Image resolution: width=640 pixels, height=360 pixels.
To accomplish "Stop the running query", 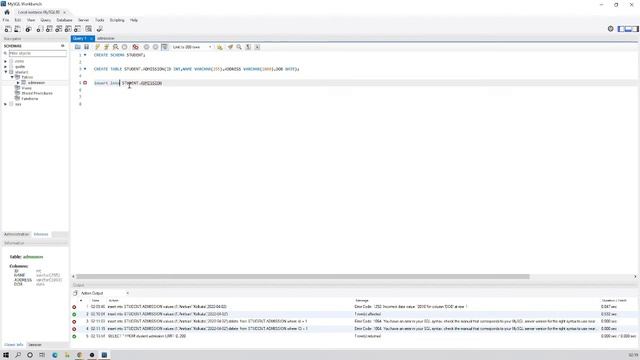I will point(124,47).
